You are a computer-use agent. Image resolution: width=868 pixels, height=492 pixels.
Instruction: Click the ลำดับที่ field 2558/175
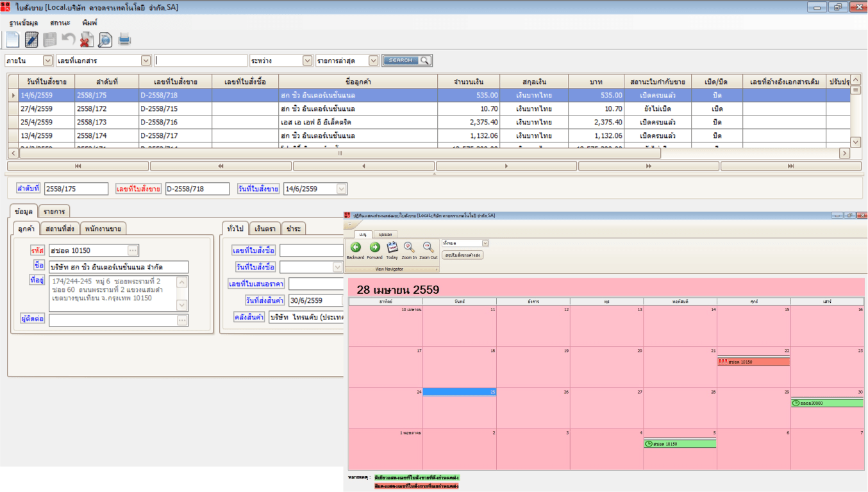[x=76, y=189]
